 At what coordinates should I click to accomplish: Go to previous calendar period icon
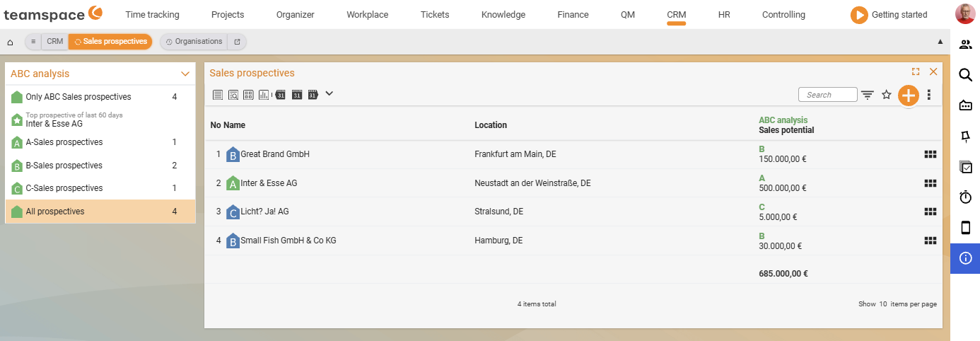pyautogui.click(x=281, y=94)
